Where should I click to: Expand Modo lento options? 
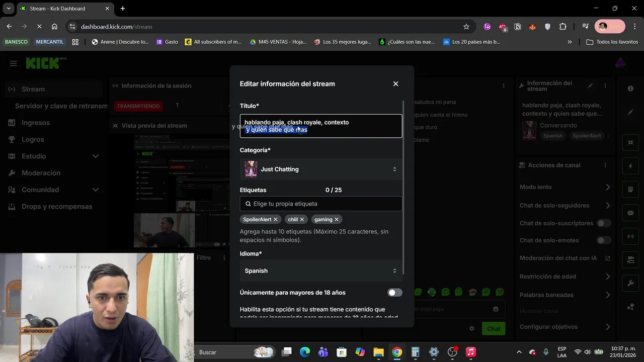[607, 187]
